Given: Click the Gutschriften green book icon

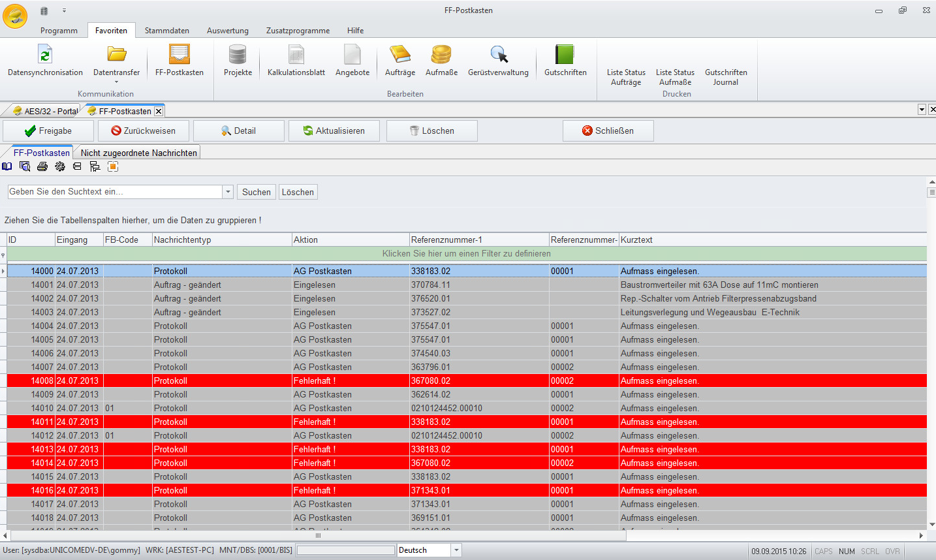Looking at the screenshot, I should (x=565, y=61).
